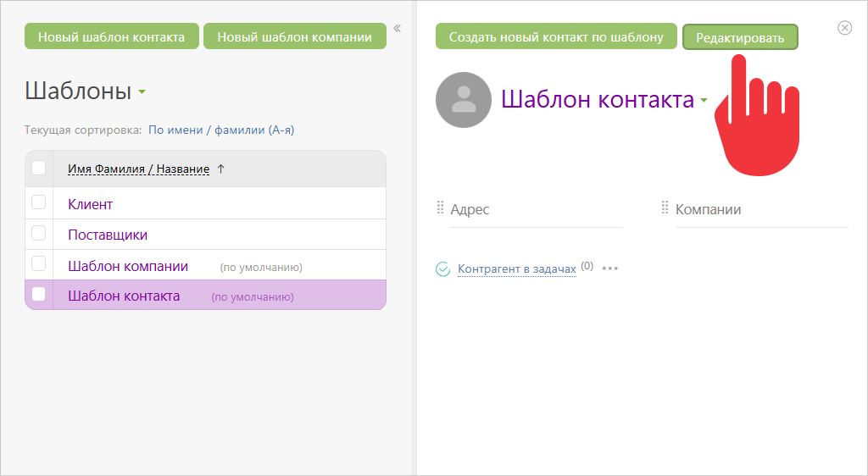
Task: Collapse the templates list panel with the double chevron
Action: (x=397, y=28)
